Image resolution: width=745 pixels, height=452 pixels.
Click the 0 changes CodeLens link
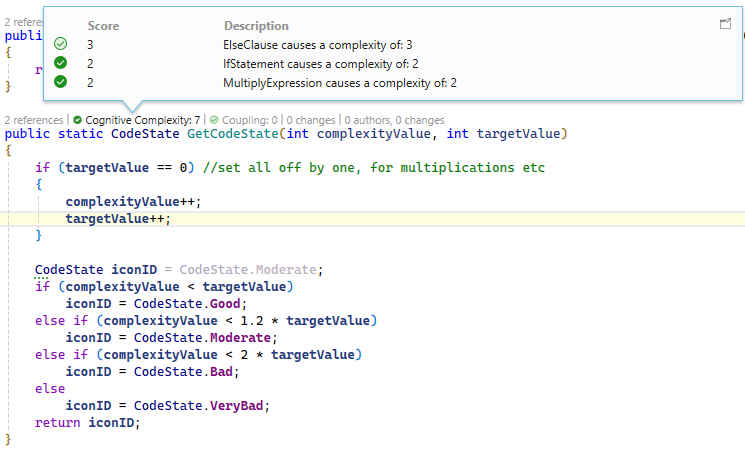(x=311, y=120)
